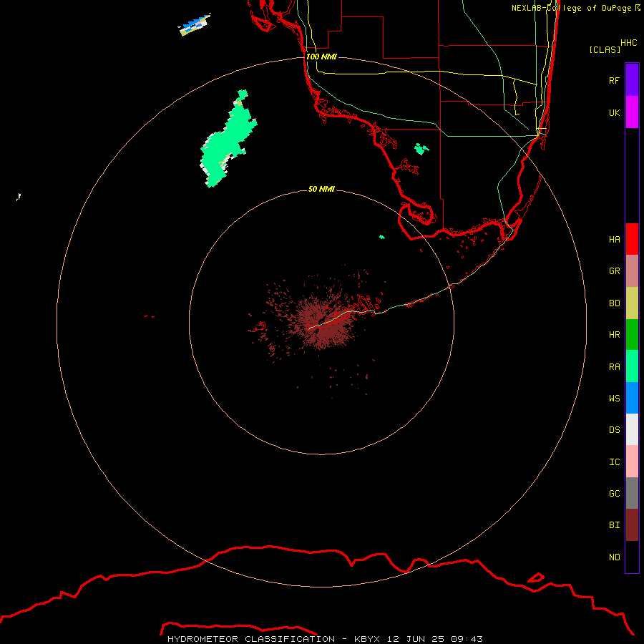Click the 'BD' legend label
Image resolution: width=644 pixels, height=644 pixels.
[x=614, y=303]
